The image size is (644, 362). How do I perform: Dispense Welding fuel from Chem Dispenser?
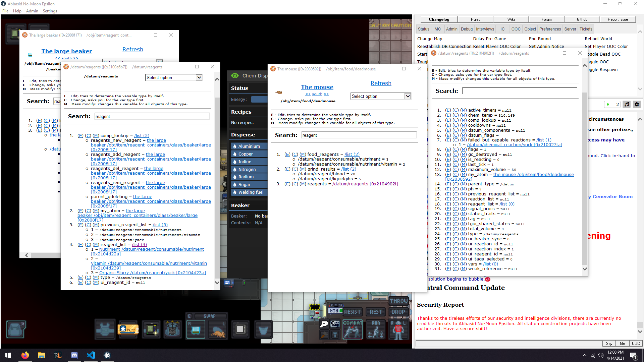tap(250, 192)
